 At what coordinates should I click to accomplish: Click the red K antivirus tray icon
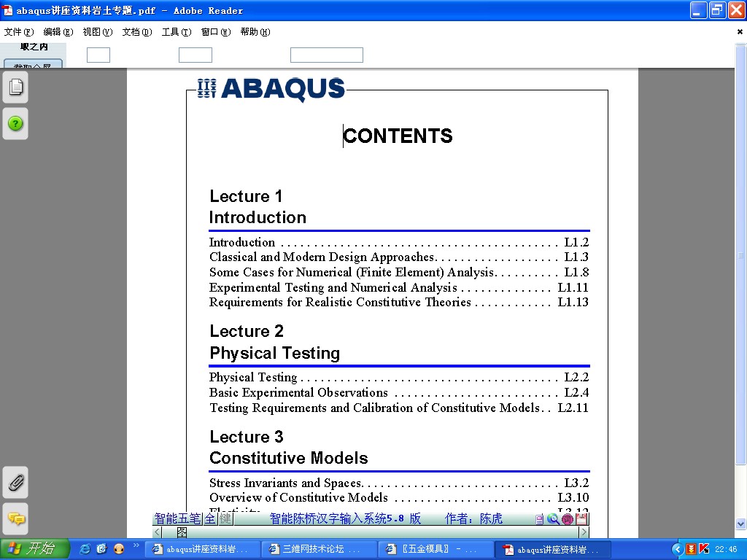click(x=704, y=549)
